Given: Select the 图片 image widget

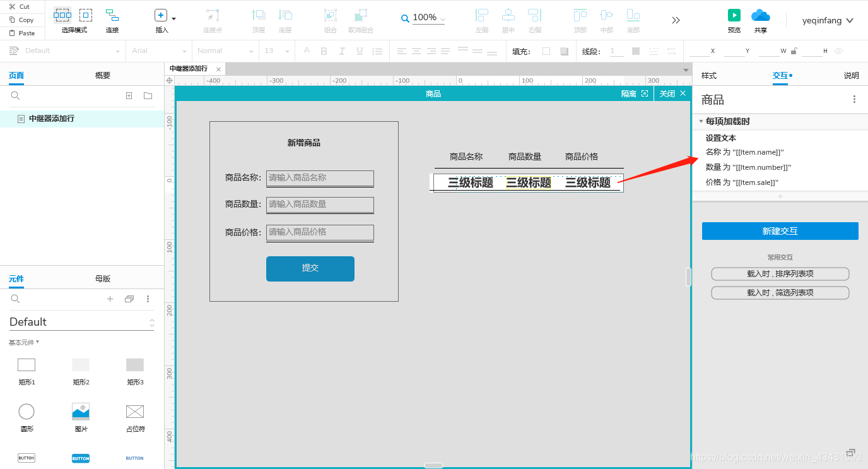Looking at the screenshot, I should pos(81,417).
